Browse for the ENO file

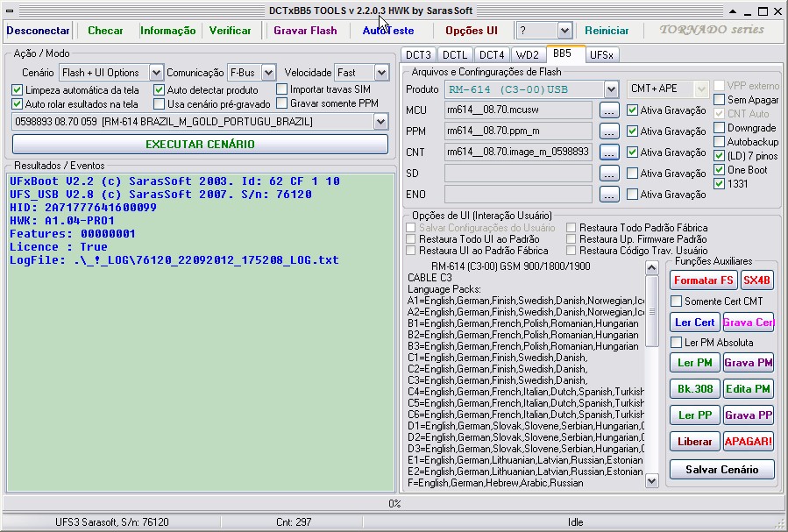609,195
